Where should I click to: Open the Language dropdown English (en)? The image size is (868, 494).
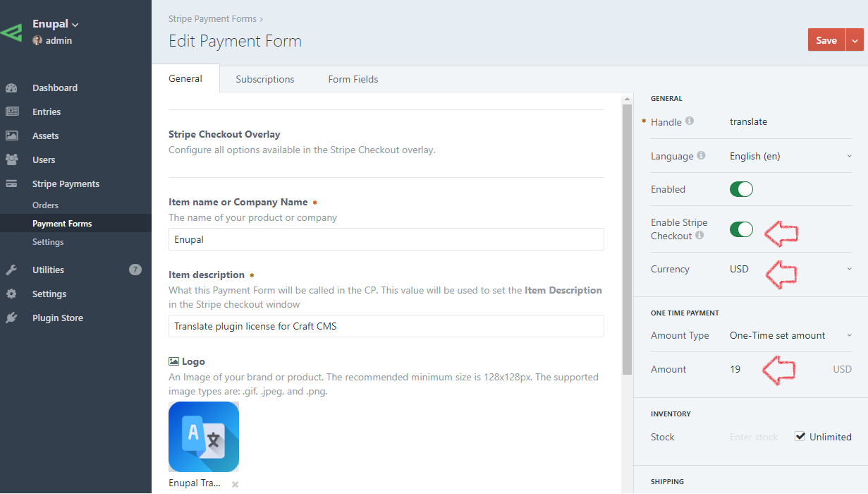790,156
